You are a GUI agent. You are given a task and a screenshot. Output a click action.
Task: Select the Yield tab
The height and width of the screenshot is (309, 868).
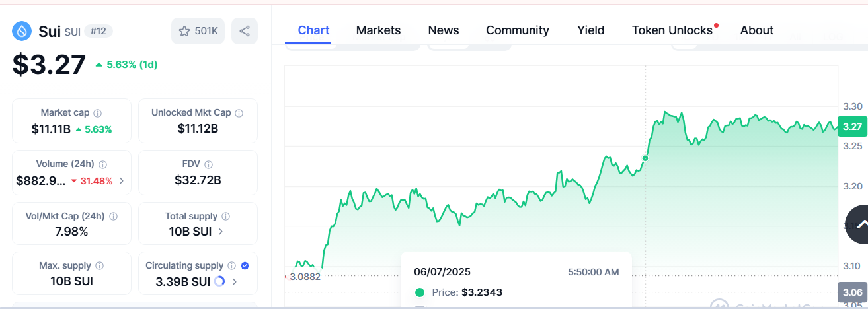coord(590,30)
